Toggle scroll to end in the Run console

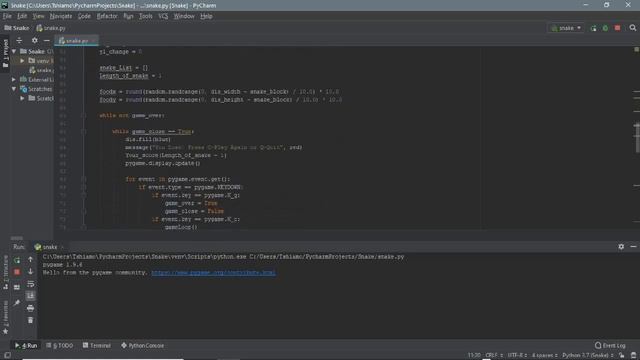[x=31, y=296]
